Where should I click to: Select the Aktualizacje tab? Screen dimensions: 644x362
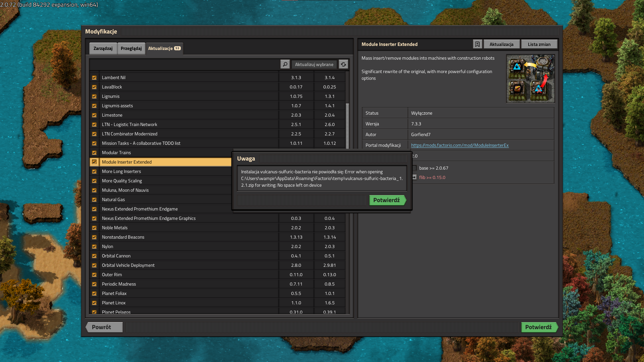point(164,48)
